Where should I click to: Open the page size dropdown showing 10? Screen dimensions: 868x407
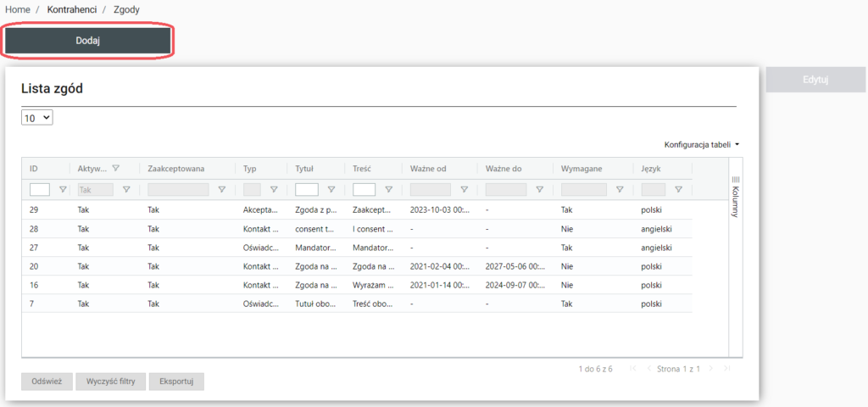pyautogui.click(x=37, y=119)
